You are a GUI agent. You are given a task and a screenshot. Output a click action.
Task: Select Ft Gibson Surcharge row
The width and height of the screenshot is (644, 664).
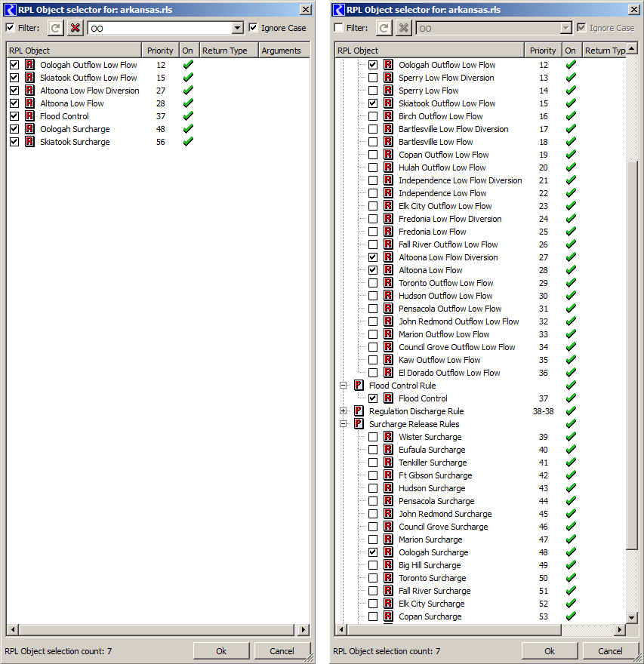click(x=435, y=475)
